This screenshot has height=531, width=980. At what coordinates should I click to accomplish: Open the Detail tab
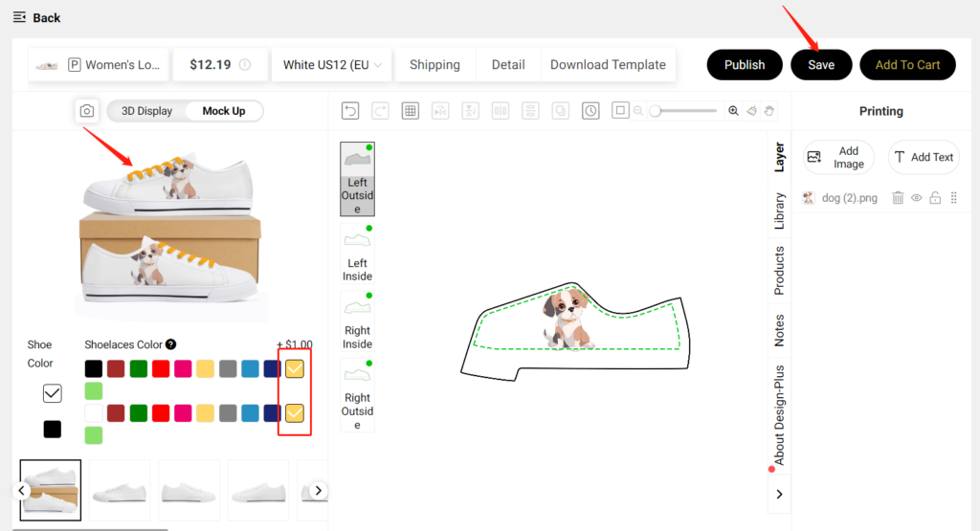click(508, 64)
